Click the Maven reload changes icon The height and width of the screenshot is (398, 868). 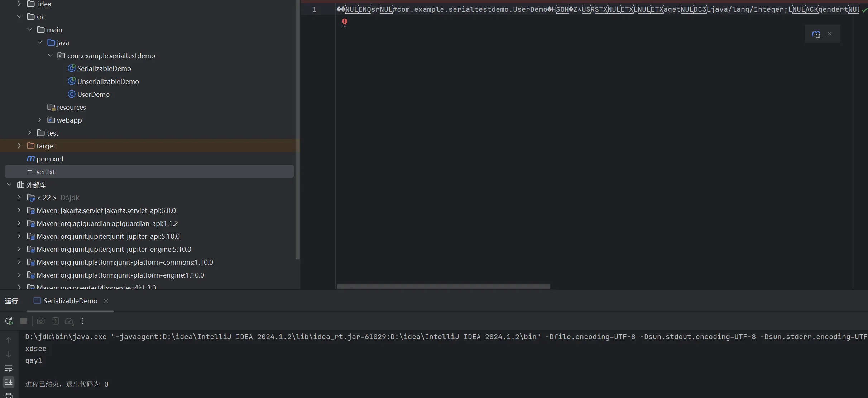pos(816,34)
